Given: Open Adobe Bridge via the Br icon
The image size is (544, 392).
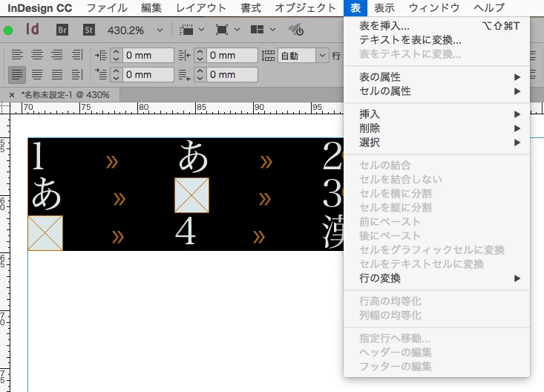Looking at the screenshot, I should point(62,30).
